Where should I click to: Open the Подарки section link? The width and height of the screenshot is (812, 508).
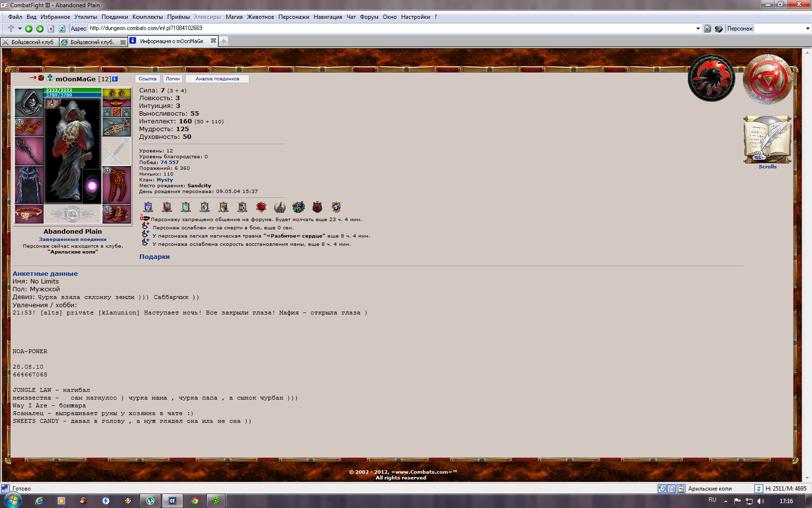pyautogui.click(x=155, y=257)
